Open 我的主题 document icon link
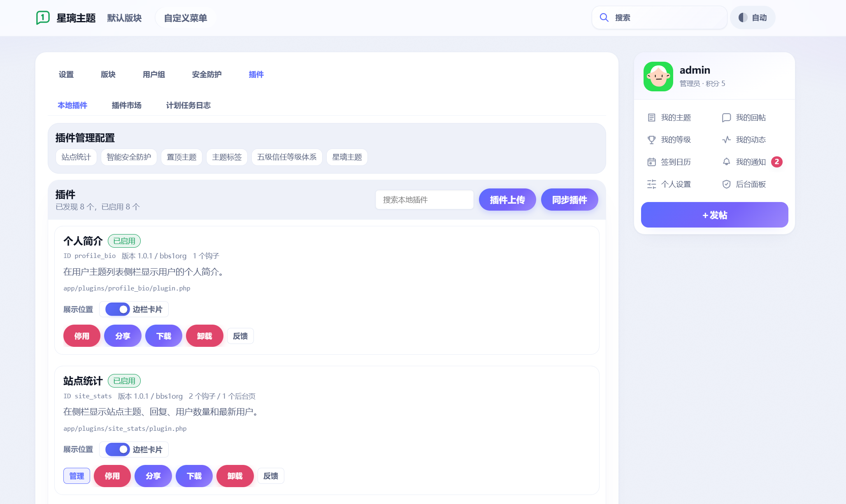The width and height of the screenshot is (846, 504). pyautogui.click(x=651, y=118)
